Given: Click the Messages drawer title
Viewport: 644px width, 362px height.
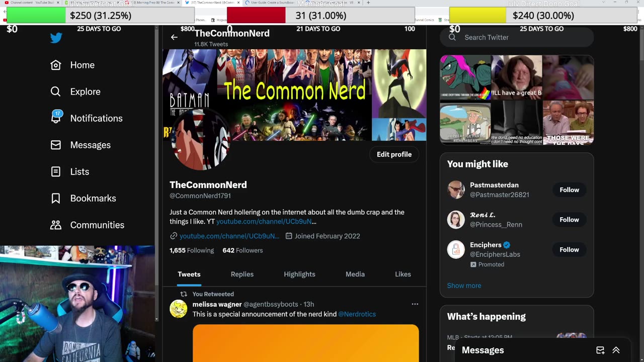Looking at the screenshot, I should pos(483,350).
